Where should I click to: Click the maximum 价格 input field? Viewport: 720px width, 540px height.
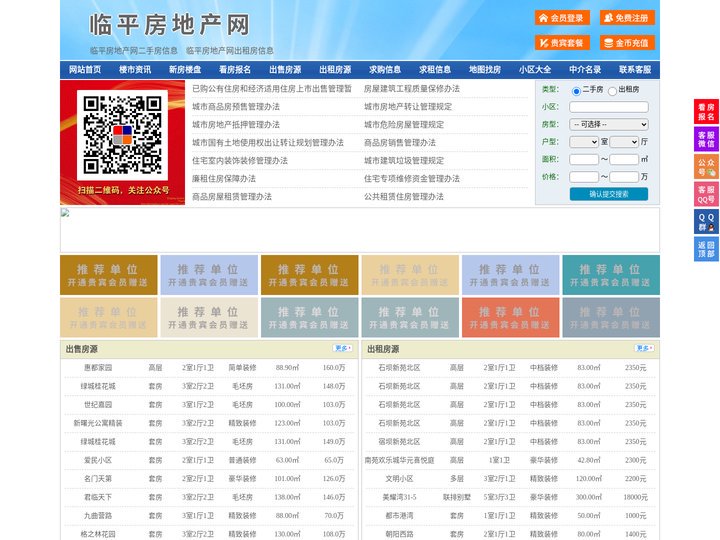coord(624,177)
